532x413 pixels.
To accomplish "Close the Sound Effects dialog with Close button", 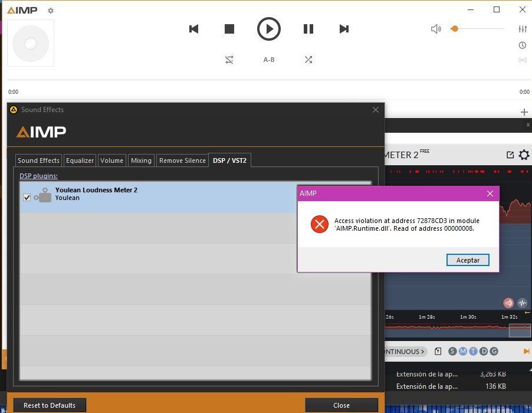I will [341, 405].
